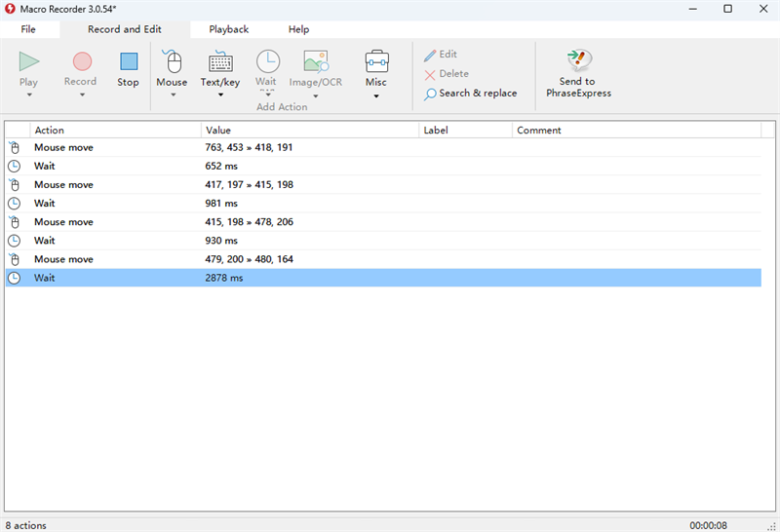Click the Send to PhraseExpress icon

click(577, 61)
